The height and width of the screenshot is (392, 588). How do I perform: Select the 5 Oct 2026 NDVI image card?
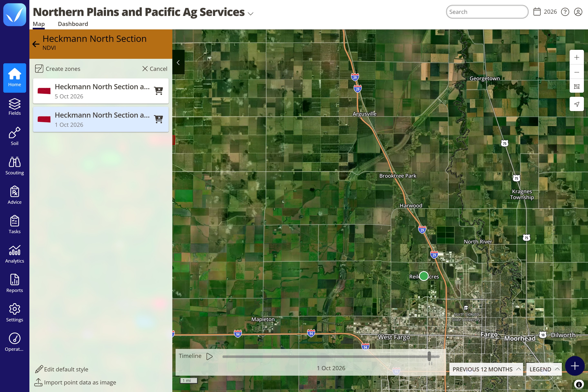(x=101, y=91)
